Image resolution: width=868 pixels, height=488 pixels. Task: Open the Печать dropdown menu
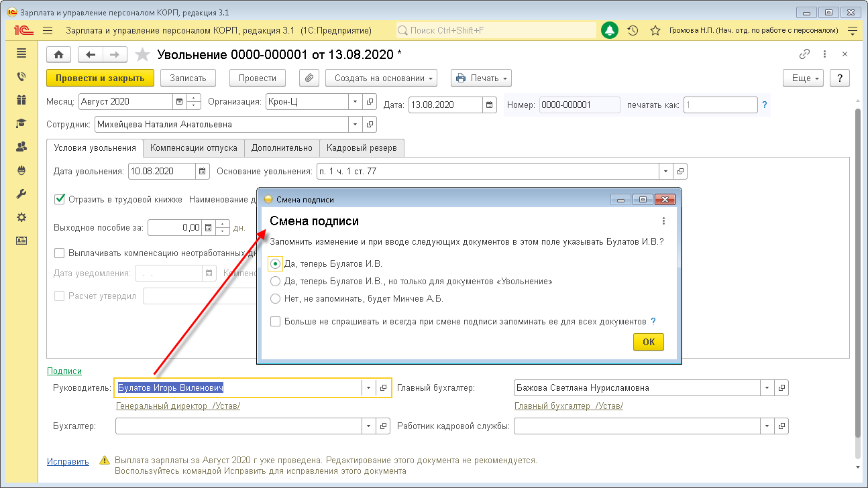click(481, 78)
